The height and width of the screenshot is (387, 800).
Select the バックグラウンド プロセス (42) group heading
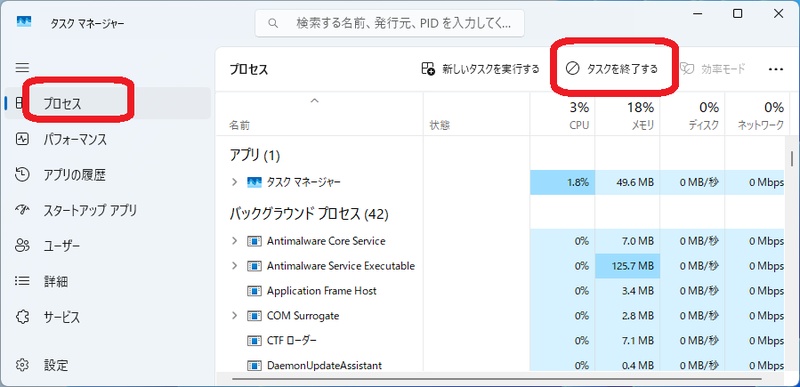point(309,214)
